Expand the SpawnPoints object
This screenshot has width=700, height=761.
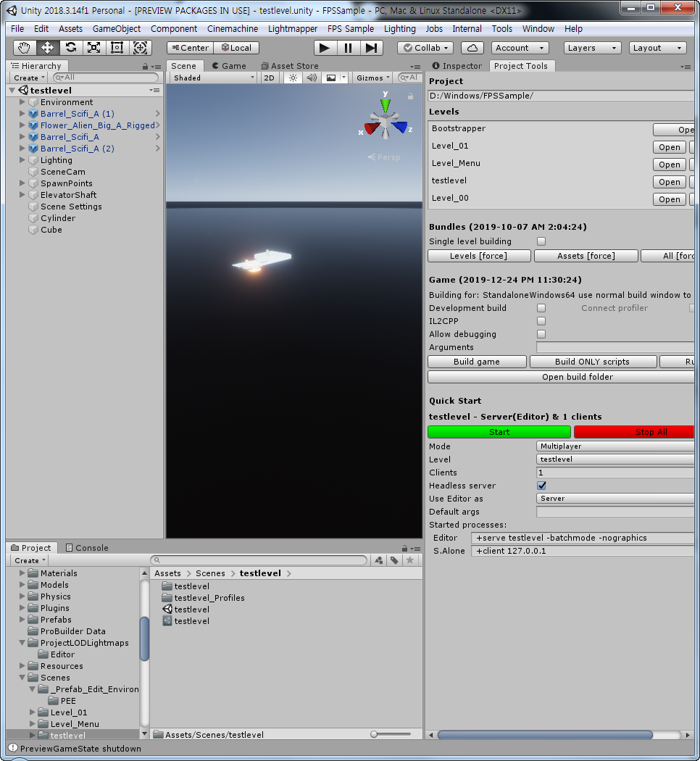tap(22, 183)
